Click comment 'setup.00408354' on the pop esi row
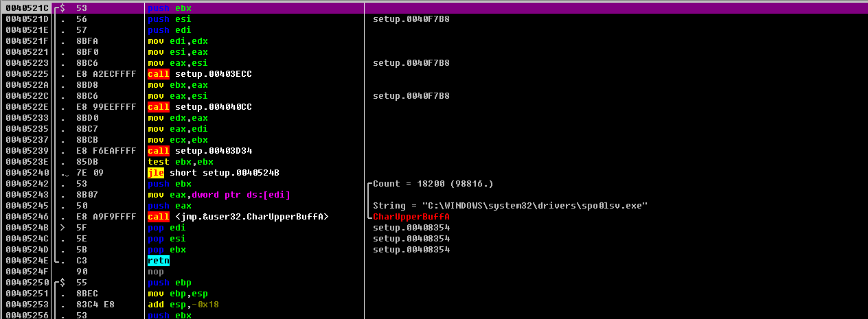Viewport: 868px width, 319px height. pos(411,239)
